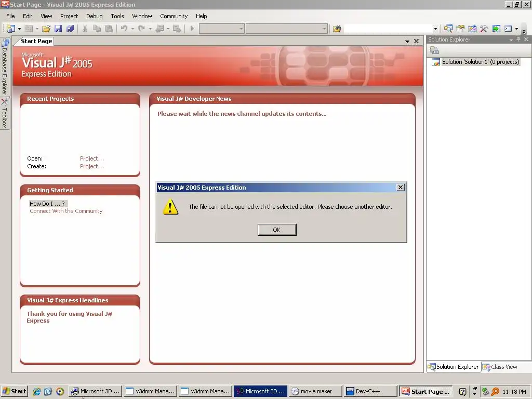Open the Tools menu
Viewport: 532px width, 399px height.
click(x=117, y=16)
